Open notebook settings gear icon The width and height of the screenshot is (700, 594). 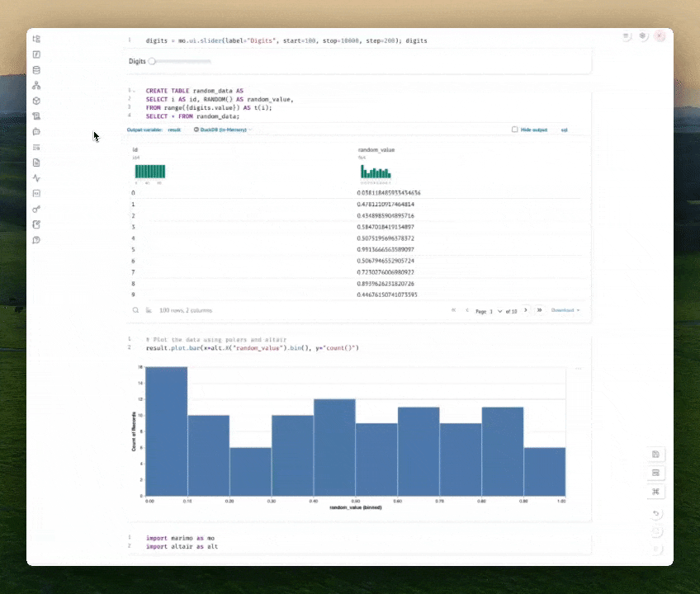pos(643,36)
